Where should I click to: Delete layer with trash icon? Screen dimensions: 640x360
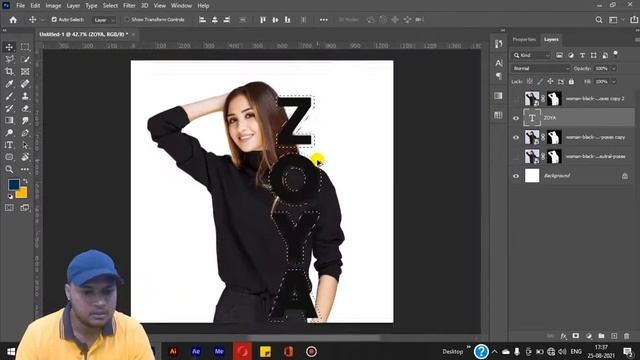point(627,336)
